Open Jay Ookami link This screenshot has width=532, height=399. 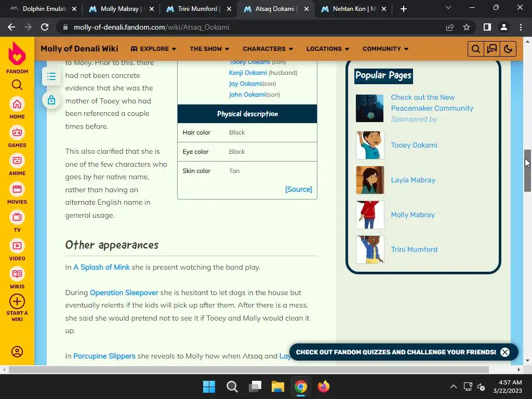coord(245,84)
